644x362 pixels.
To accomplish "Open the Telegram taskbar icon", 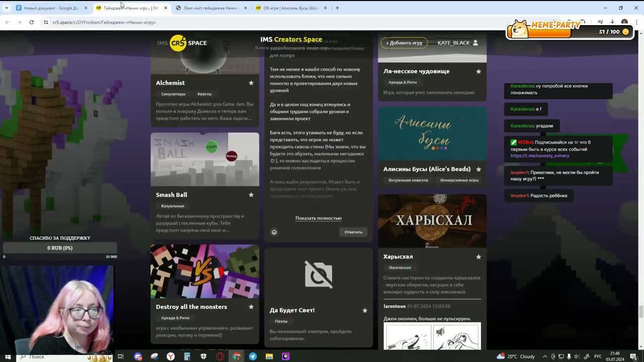I will (253, 356).
